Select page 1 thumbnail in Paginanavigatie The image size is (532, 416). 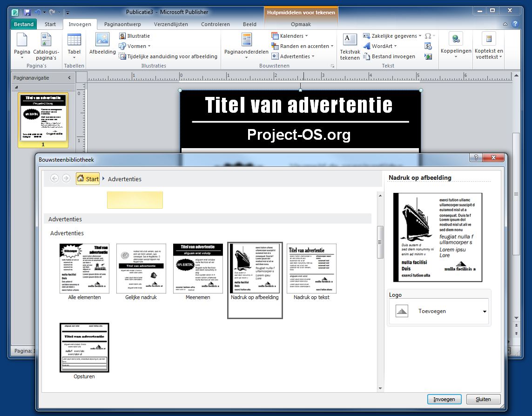click(43, 120)
